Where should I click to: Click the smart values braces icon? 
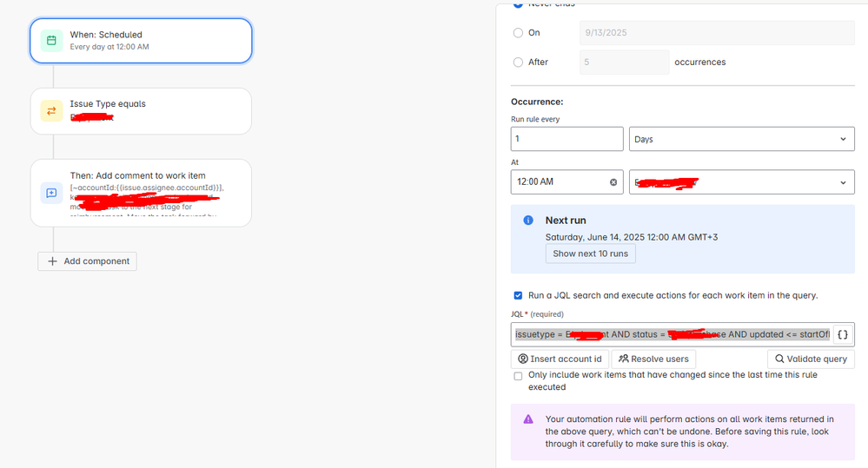[x=843, y=334]
